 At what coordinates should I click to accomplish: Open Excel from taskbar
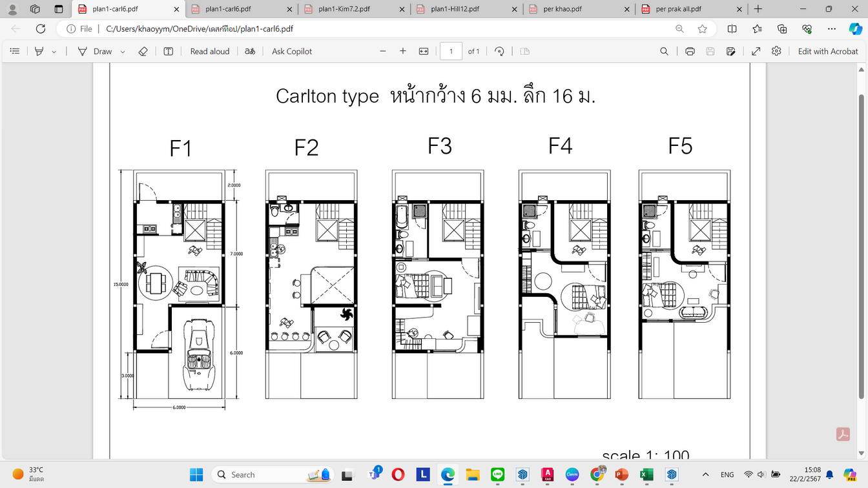pos(646,475)
